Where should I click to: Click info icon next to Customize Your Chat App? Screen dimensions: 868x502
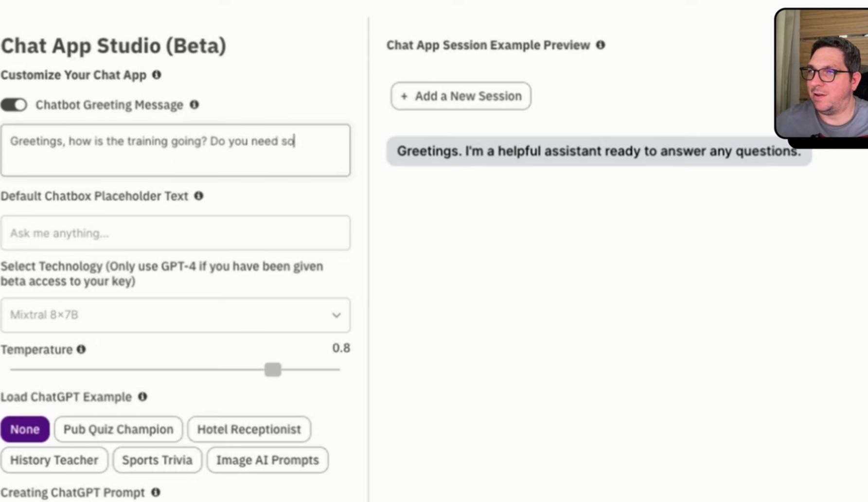(x=157, y=75)
